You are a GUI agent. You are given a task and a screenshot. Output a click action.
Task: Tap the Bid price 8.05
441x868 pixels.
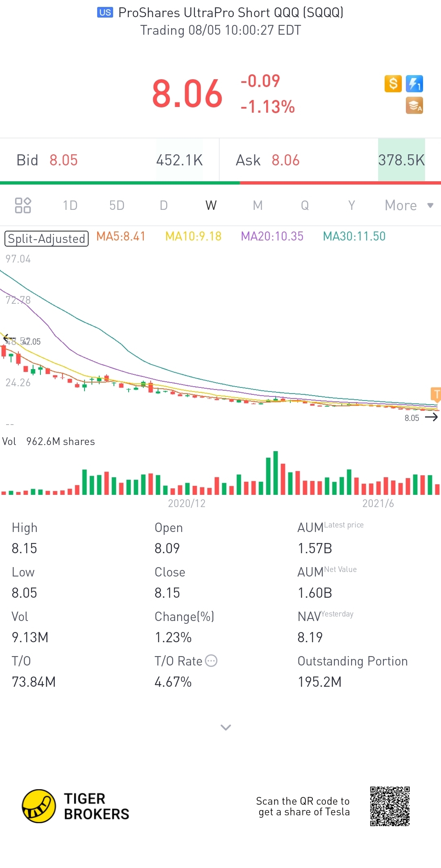point(64,160)
